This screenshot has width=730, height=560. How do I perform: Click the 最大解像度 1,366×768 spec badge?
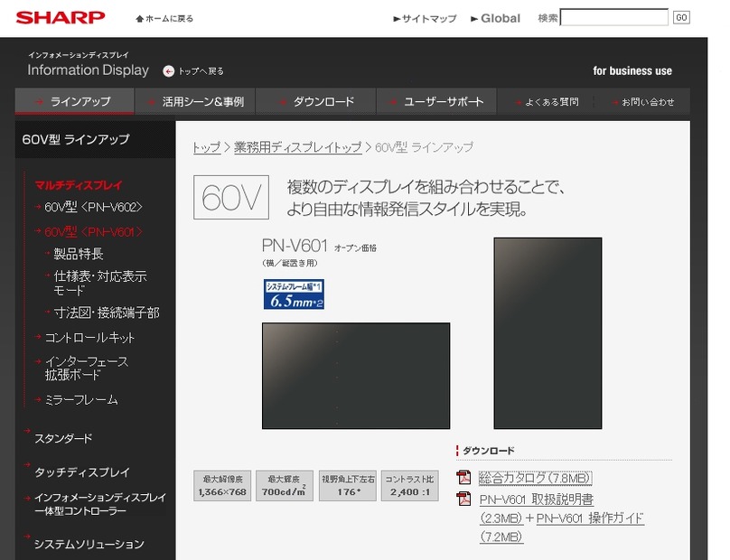222,486
